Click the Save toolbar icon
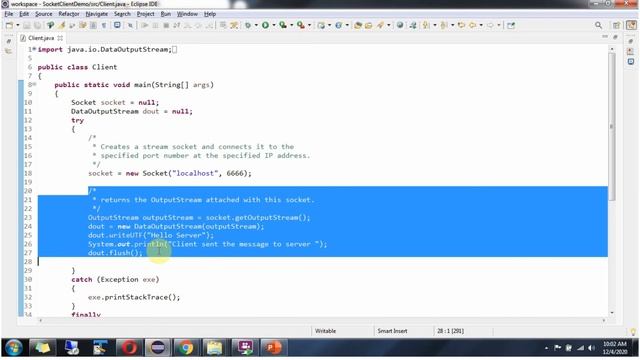 click(x=27, y=25)
